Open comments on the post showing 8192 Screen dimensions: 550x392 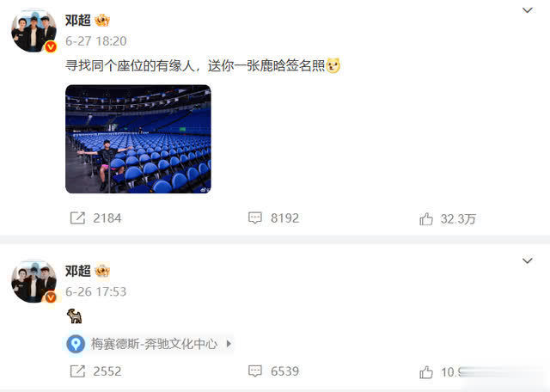coord(255,218)
